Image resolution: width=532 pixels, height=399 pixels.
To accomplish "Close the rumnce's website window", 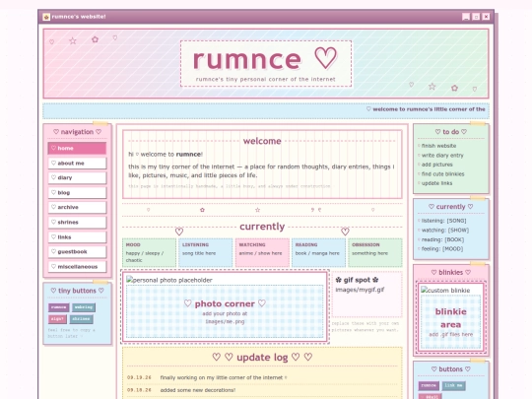I will pos(487,17).
